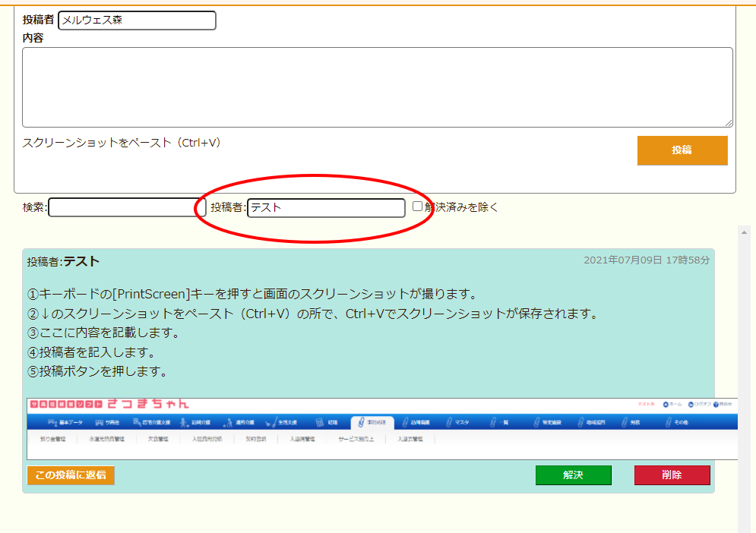756x533 pixels.
Task: Open the 預り金管理 submenu item
Action: click(52, 439)
